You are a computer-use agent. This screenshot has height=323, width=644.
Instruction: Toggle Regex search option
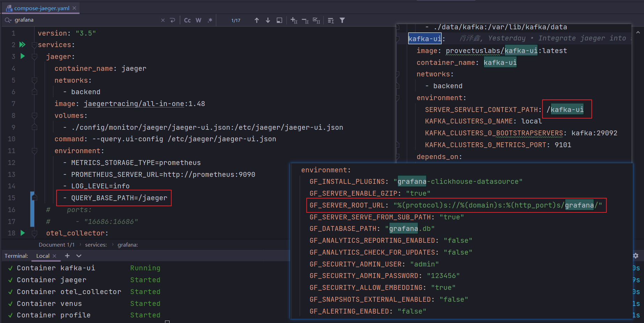click(x=210, y=20)
